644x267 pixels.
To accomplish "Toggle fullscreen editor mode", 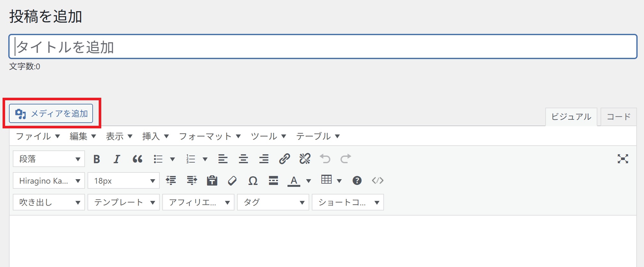I will click(623, 159).
